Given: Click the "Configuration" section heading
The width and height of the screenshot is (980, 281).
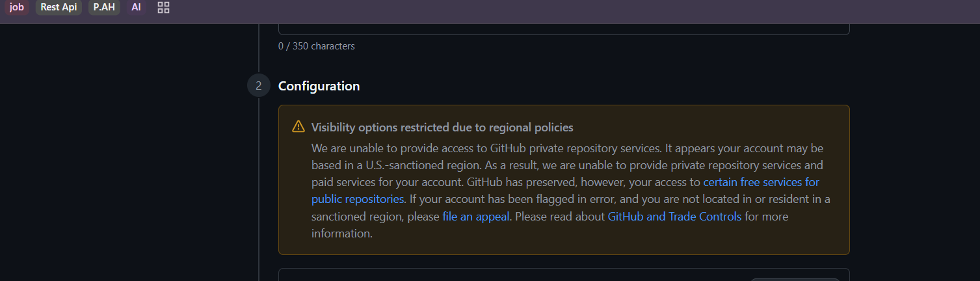Looking at the screenshot, I should (x=319, y=86).
